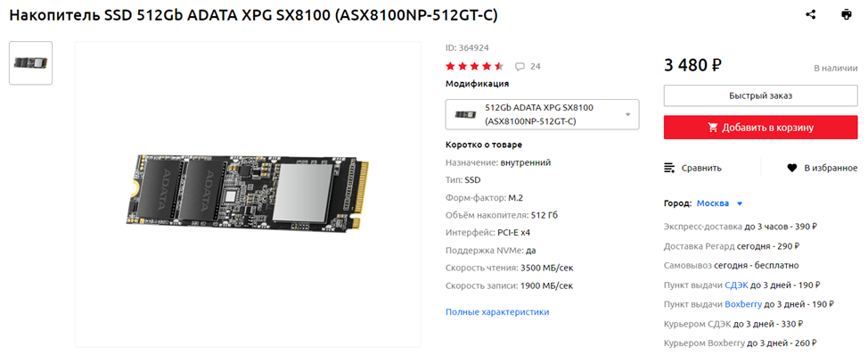
Task: Click the compare list icon
Action: [669, 168]
